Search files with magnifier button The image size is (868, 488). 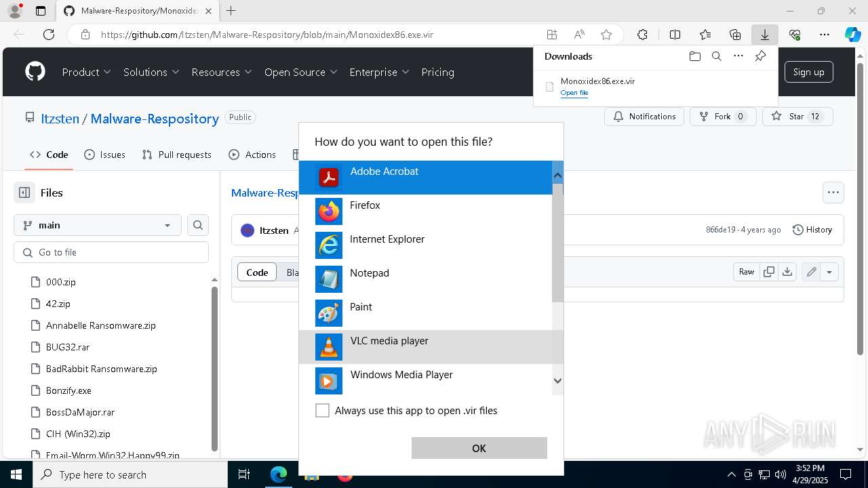[x=198, y=225]
